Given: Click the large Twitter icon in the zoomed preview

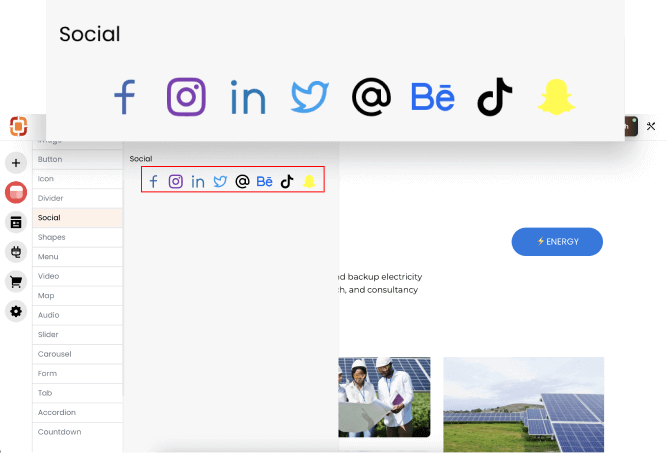Looking at the screenshot, I should (310, 97).
